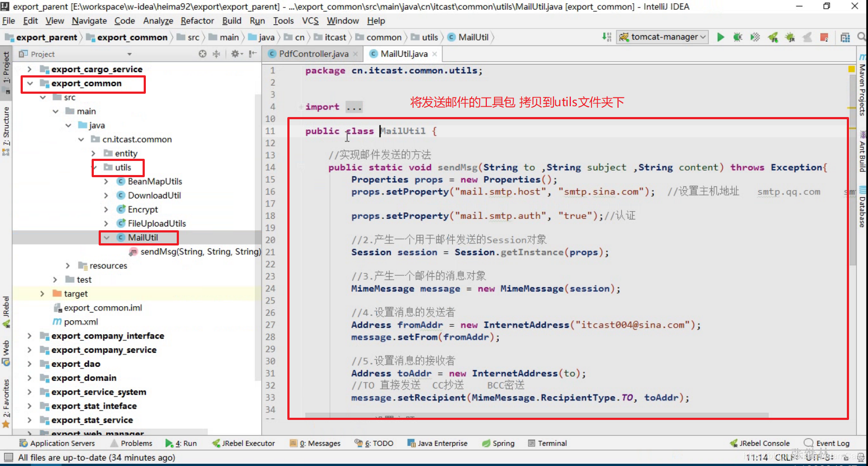Image resolution: width=868 pixels, height=466 pixels.
Task: Open the VCS menu
Action: pyautogui.click(x=310, y=21)
